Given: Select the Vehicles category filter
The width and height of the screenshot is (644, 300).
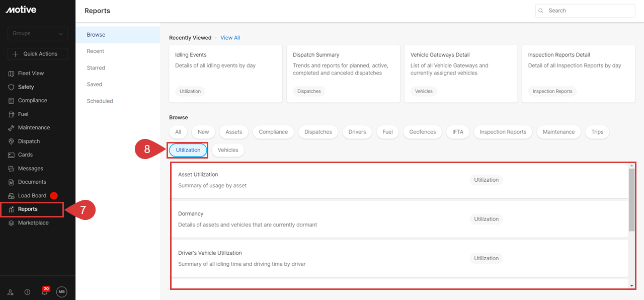Looking at the screenshot, I should click(228, 150).
